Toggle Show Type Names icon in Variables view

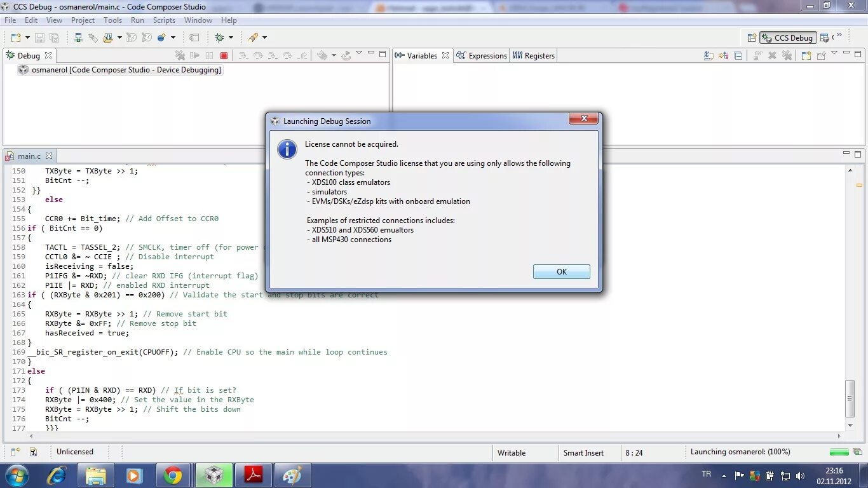point(709,55)
